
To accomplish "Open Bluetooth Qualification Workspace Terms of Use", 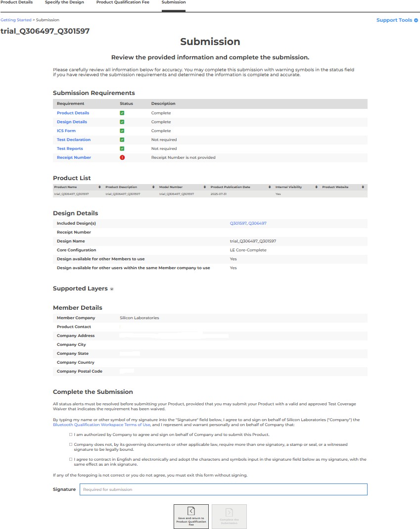I will click(101, 425).
